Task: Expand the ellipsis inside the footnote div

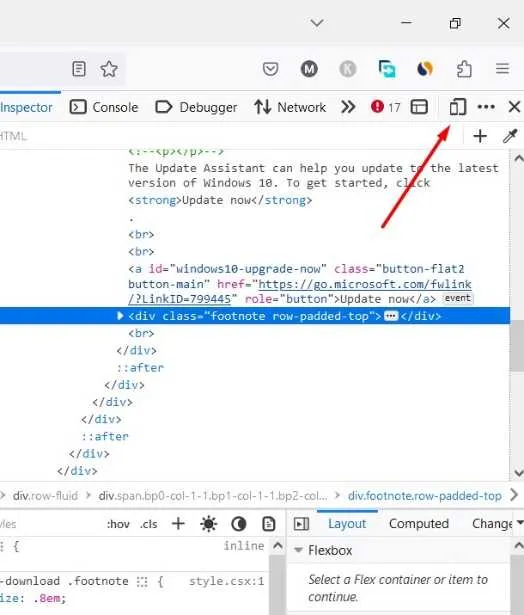Action: click(391, 316)
